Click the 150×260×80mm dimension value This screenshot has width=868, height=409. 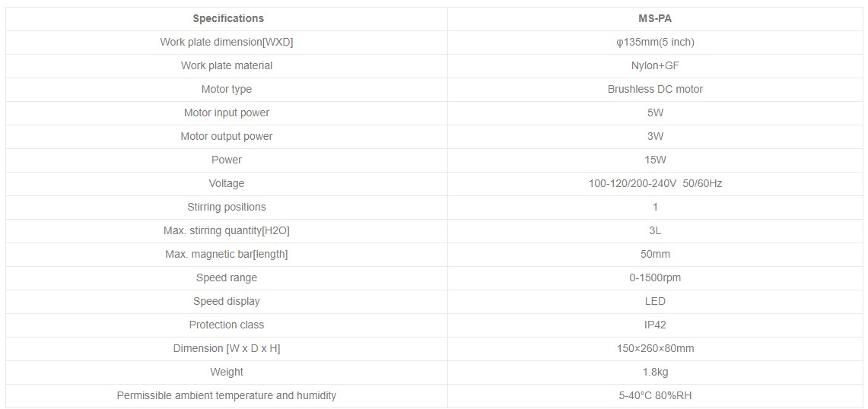[655, 348]
